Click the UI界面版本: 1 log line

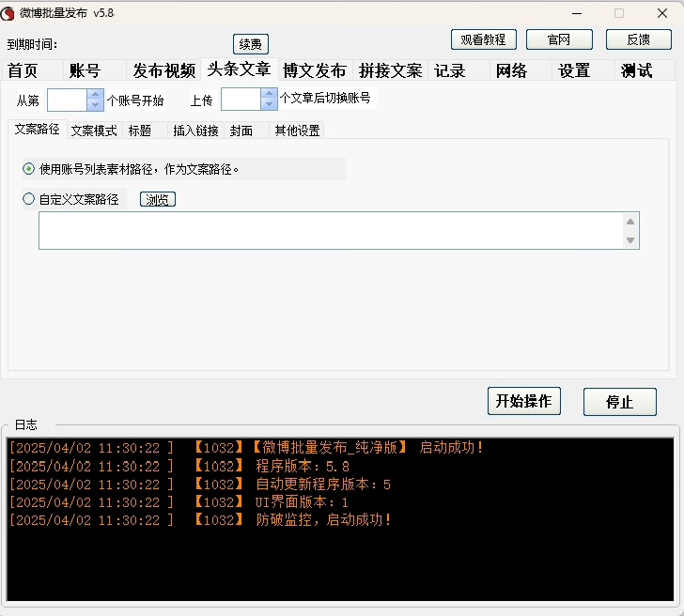pos(179,502)
